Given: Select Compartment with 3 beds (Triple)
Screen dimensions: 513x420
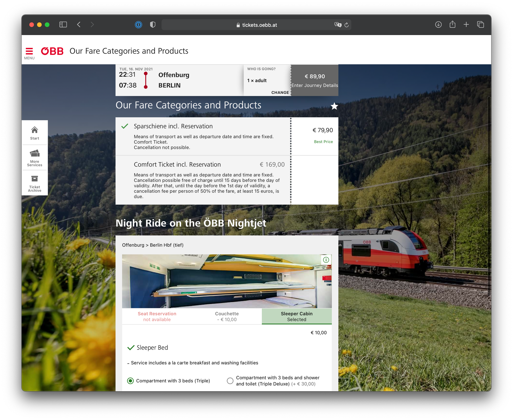Looking at the screenshot, I should 130,381.
